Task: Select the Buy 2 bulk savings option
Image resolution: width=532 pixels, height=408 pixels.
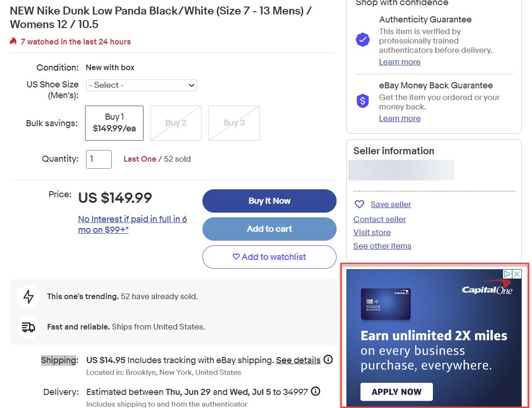Action: click(176, 123)
